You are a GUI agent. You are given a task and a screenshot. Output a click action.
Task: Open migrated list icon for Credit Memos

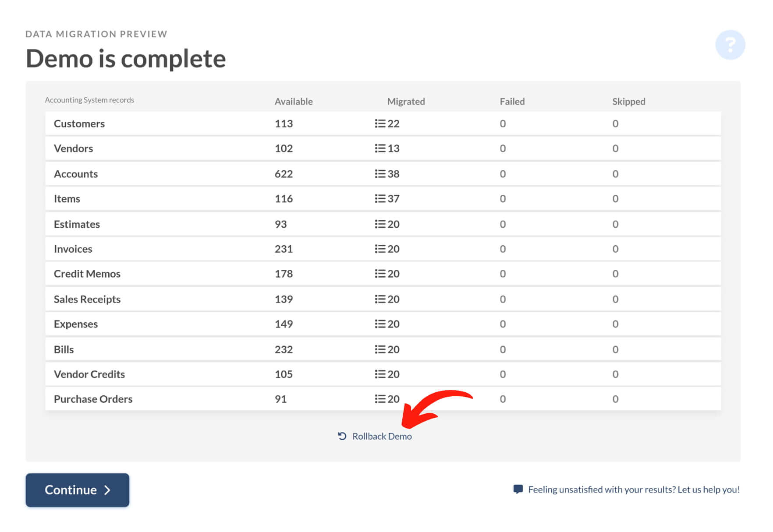point(380,274)
